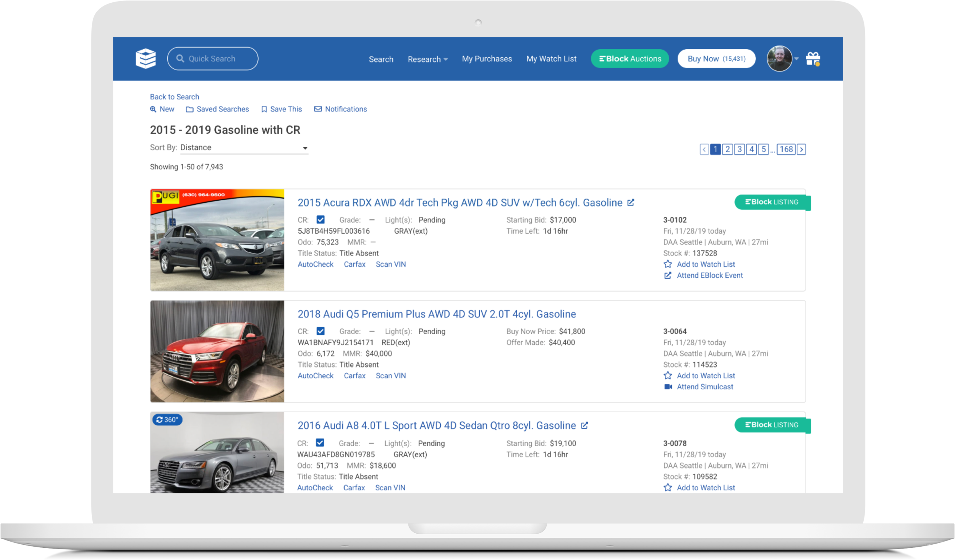955x560 pixels.
Task: Select current results page 1
Action: 715,149
